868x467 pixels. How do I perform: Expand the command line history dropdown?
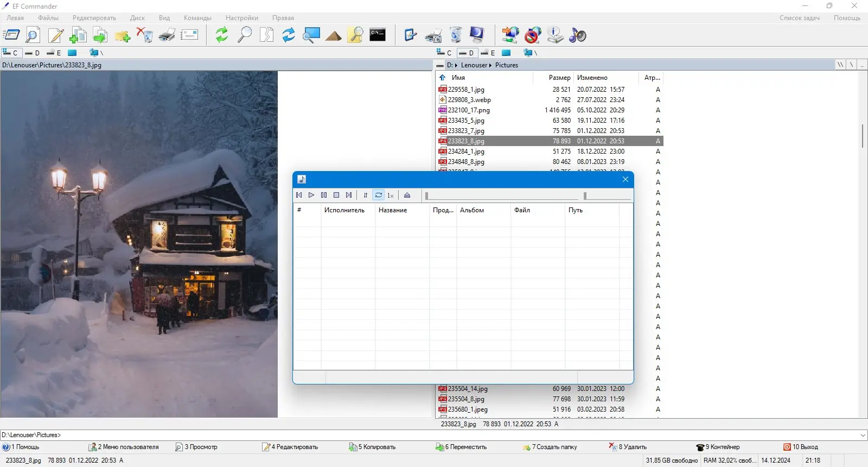pos(863,435)
